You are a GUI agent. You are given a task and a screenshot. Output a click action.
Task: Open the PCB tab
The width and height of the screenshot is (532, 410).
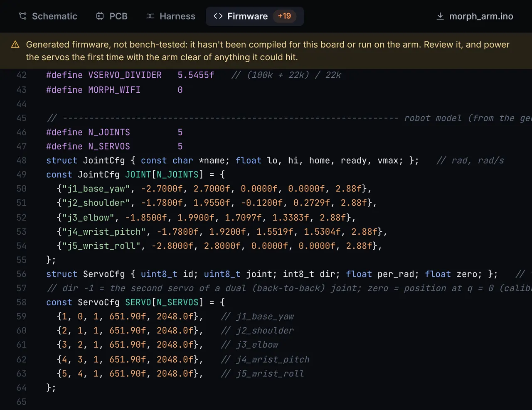tap(112, 16)
